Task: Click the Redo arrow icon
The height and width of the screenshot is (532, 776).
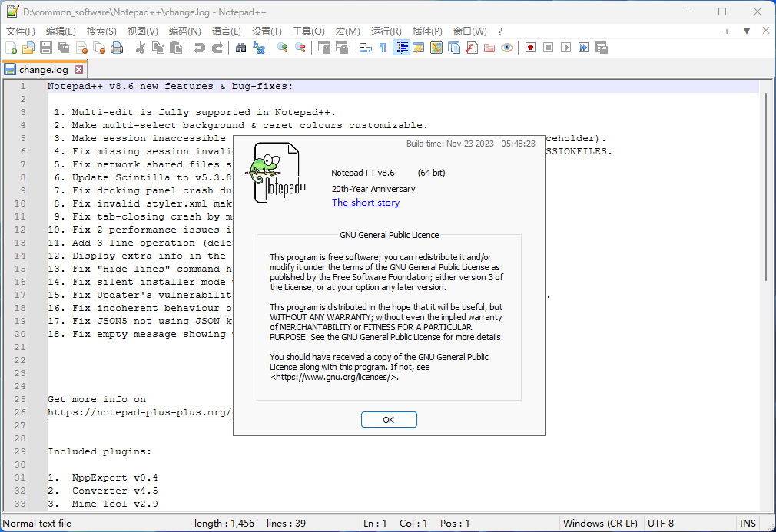Action: click(x=217, y=48)
